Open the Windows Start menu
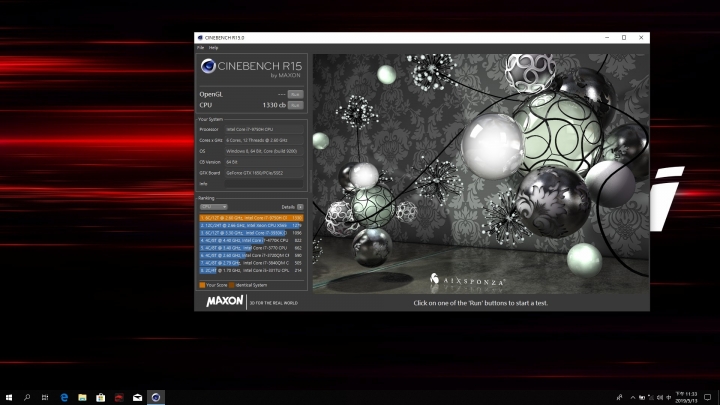720x405 pixels. tap(9, 397)
